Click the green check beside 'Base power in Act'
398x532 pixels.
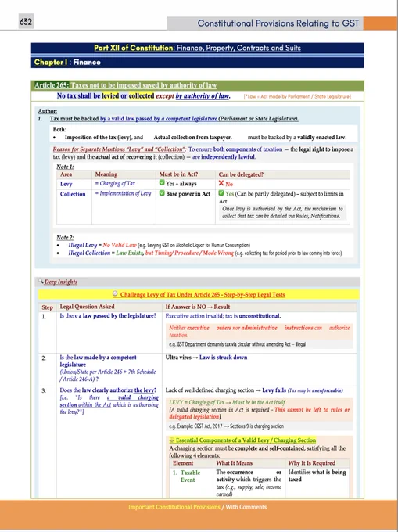[x=162, y=193]
